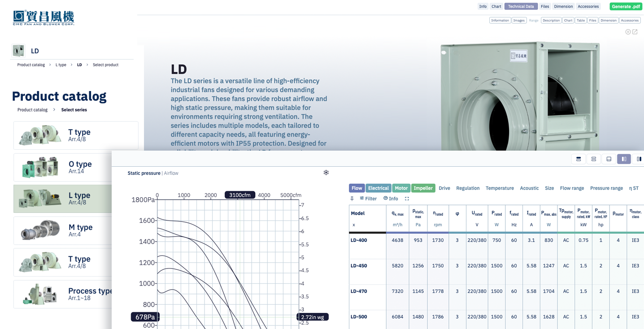Pause the image slideshow with the pause icon
The height and width of the screenshot is (329, 644).
(628, 32)
